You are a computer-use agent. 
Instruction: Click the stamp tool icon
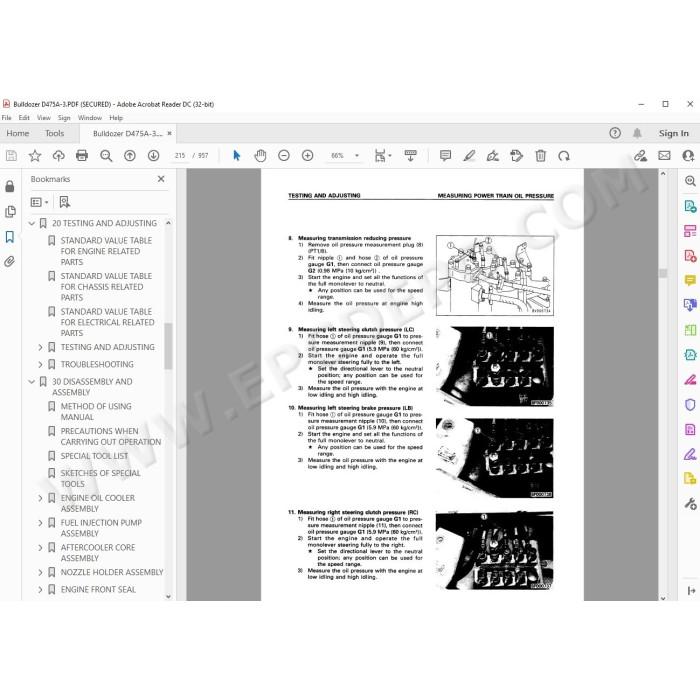pos(517,156)
